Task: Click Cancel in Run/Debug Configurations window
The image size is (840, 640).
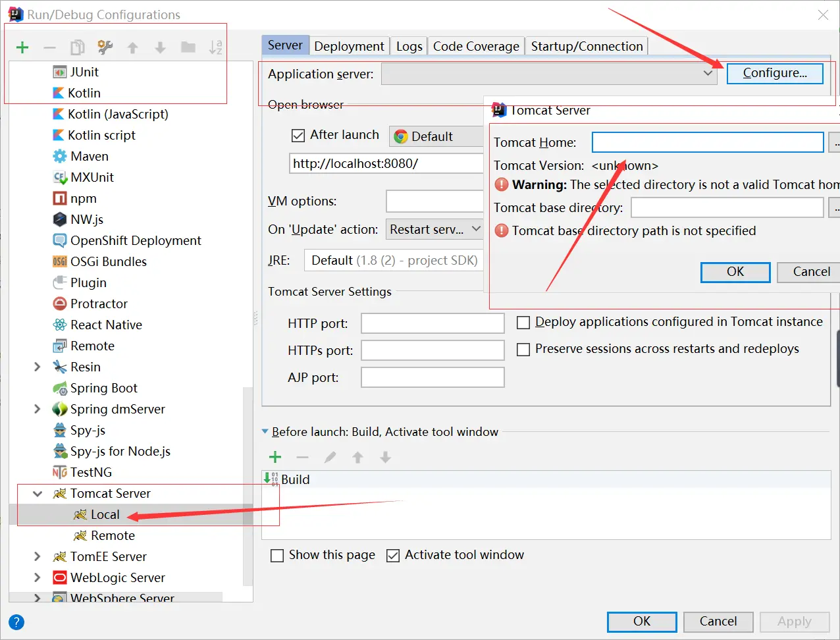Action: point(718,622)
